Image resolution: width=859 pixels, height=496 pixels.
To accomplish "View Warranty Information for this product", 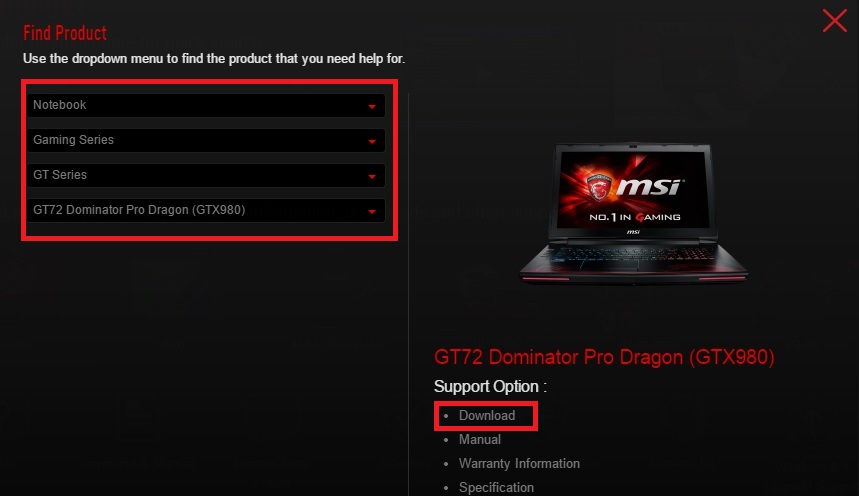I will pyautogui.click(x=519, y=464).
